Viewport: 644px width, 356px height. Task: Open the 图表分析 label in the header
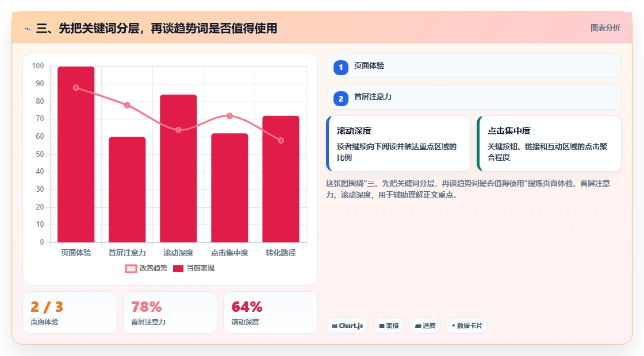[605, 28]
